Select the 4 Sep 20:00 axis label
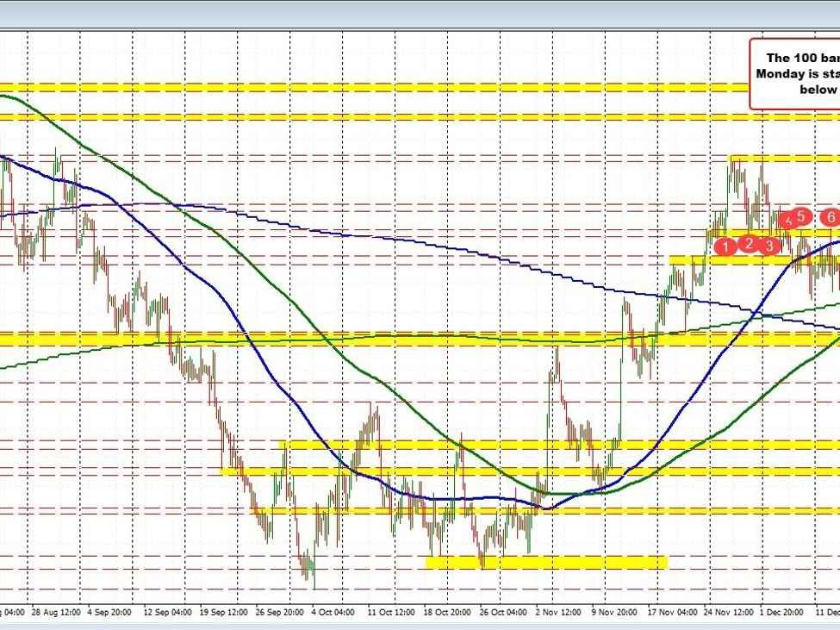 (112, 612)
